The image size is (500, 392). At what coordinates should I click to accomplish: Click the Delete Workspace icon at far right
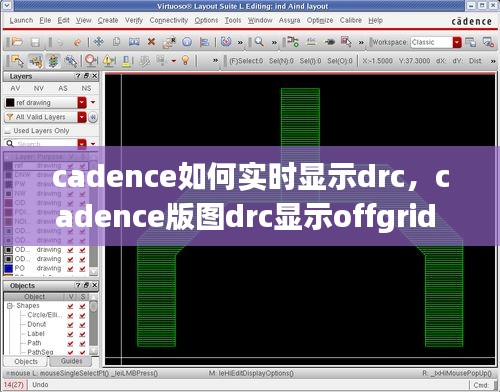pyautogui.click(x=488, y=42)
